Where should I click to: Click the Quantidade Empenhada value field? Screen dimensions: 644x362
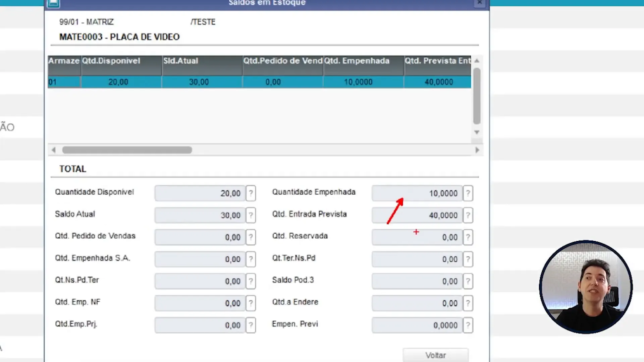[417, 193]
